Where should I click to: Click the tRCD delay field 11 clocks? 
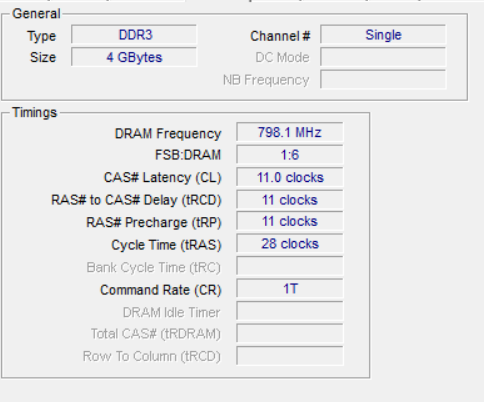tap(290, 199)
